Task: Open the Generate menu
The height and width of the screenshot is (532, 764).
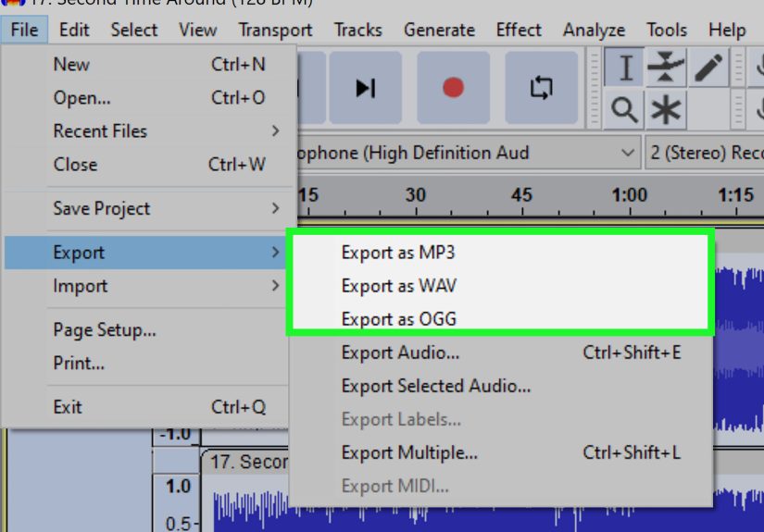Action: tap(439, 30)
